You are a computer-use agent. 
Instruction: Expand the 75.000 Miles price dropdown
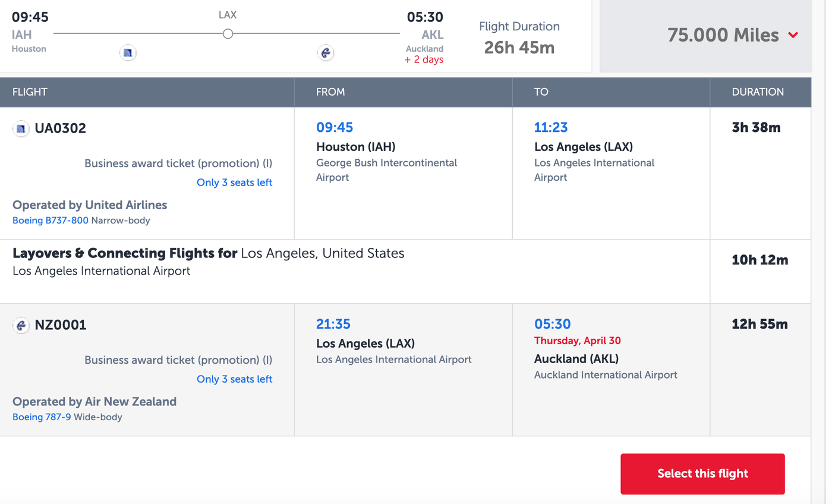click(x=793, y=36)
